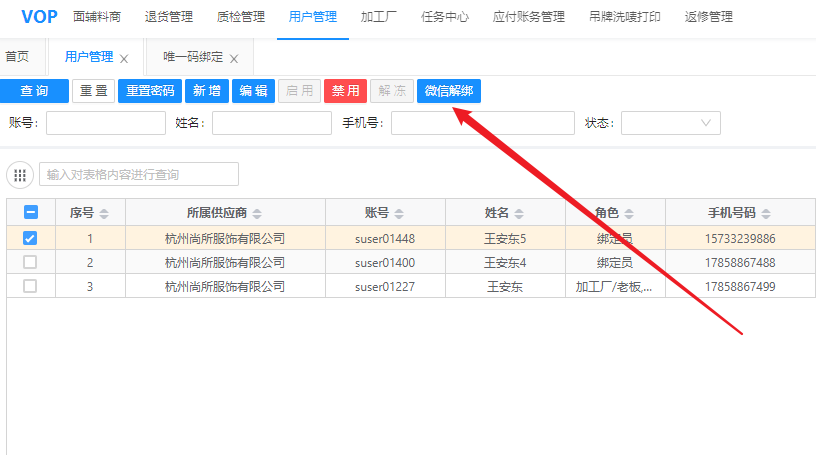The image size is (816, 455).
Task: Close the 用户管理 tab
Action: coord(124,59)
